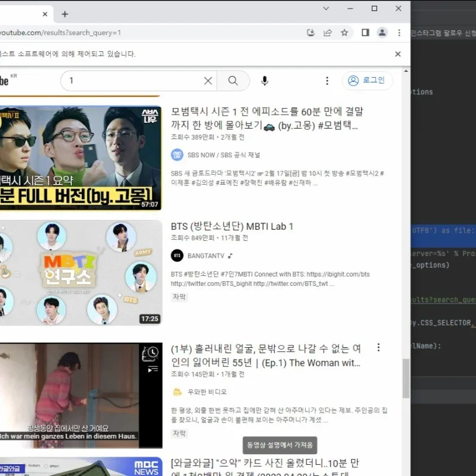This screenshot has height=476, width=476.
Task: Visit the BANGTANTV channel name link
Action: point(205,256)
